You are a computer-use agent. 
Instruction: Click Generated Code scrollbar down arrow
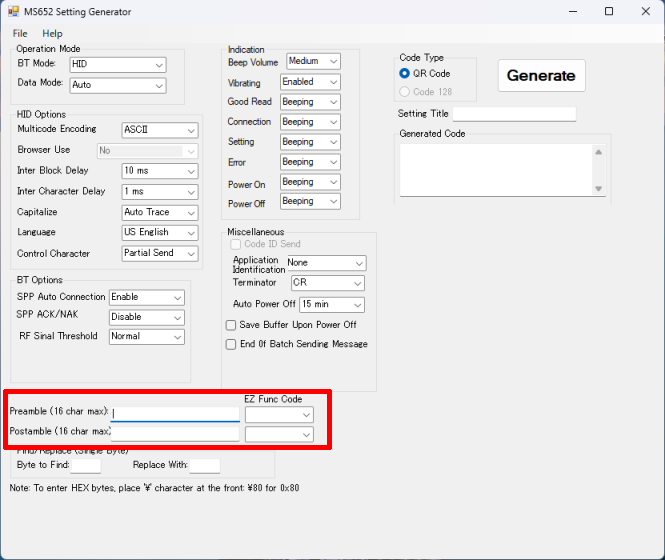pos(598,188)
